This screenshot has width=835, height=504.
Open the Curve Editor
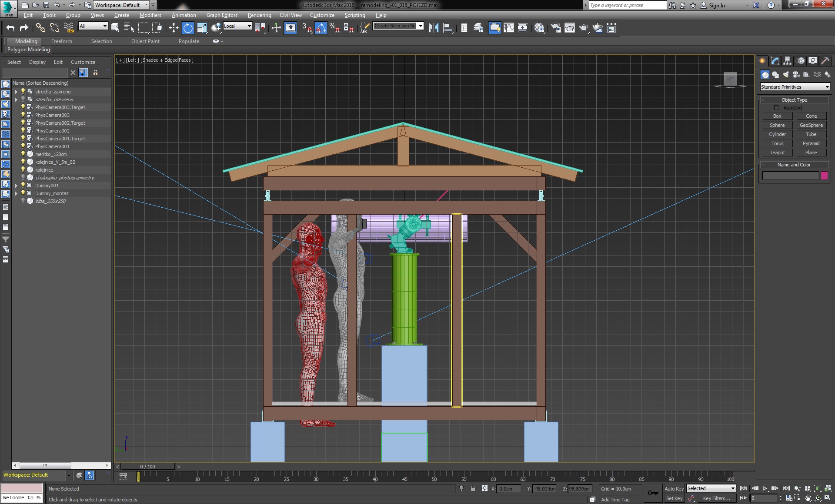click(509, 28)
